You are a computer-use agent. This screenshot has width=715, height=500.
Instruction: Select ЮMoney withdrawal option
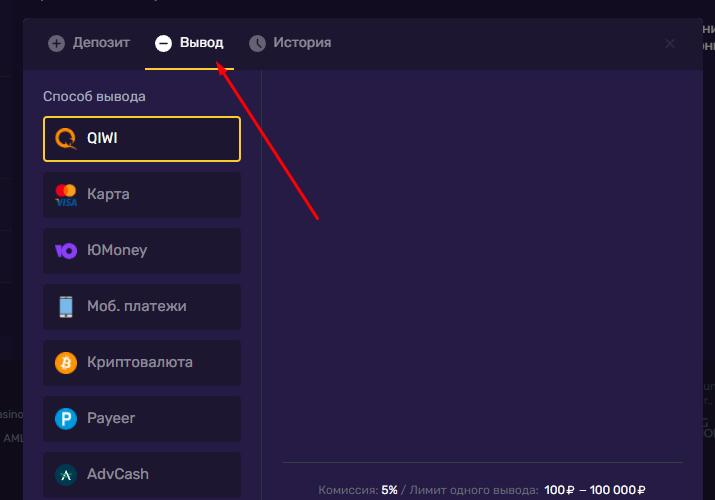pos(142,251)
